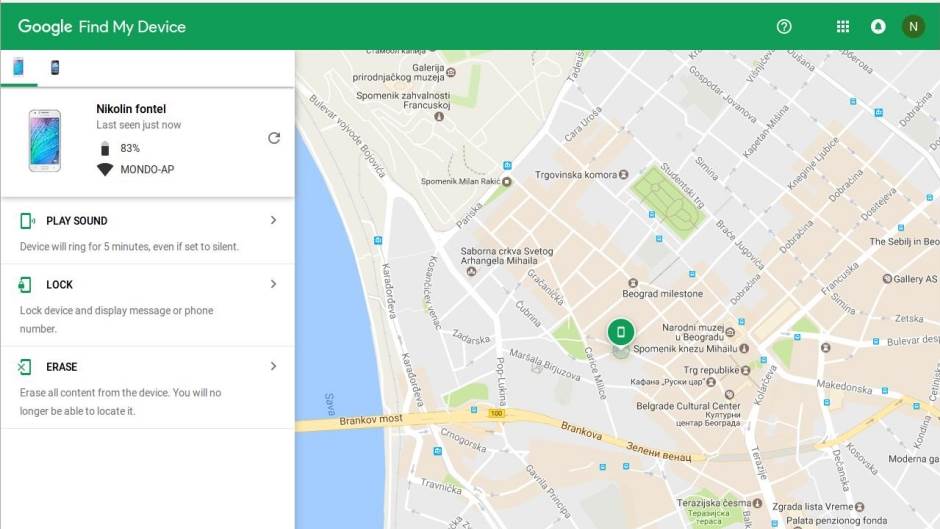Click the help question mark icon
This screenshot has height=529, width=940.
click(x=784, y=27)
